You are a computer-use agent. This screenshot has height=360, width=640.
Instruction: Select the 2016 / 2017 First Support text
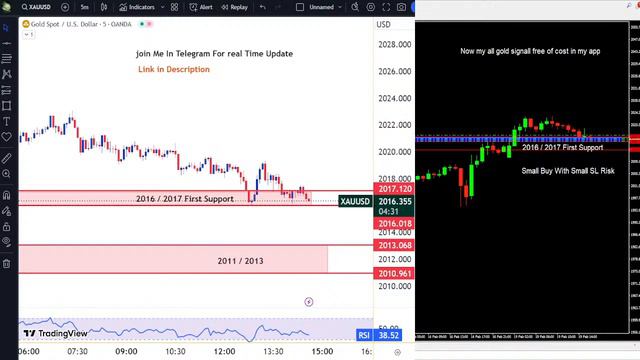pos(185,199)
